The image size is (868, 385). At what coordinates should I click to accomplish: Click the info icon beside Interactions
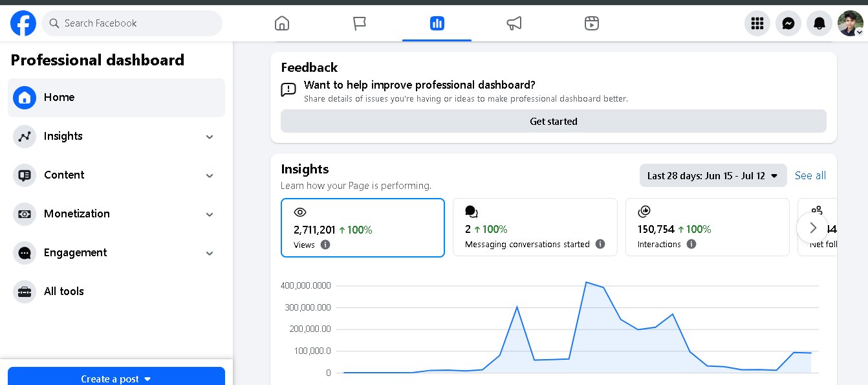tap(691, 244)
